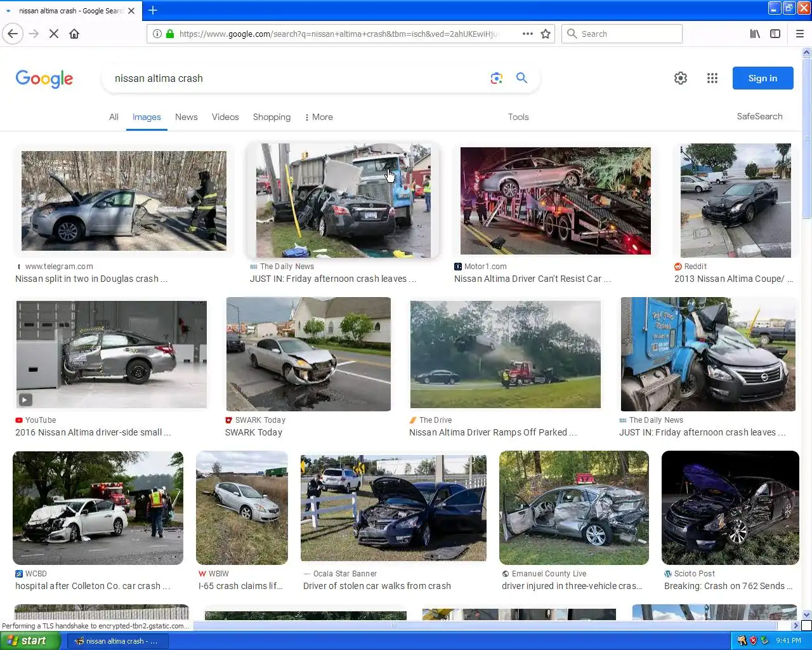Click the scrollbar up arrow
The width and height of the screenshot is (812, 650).
pos(807,52)
